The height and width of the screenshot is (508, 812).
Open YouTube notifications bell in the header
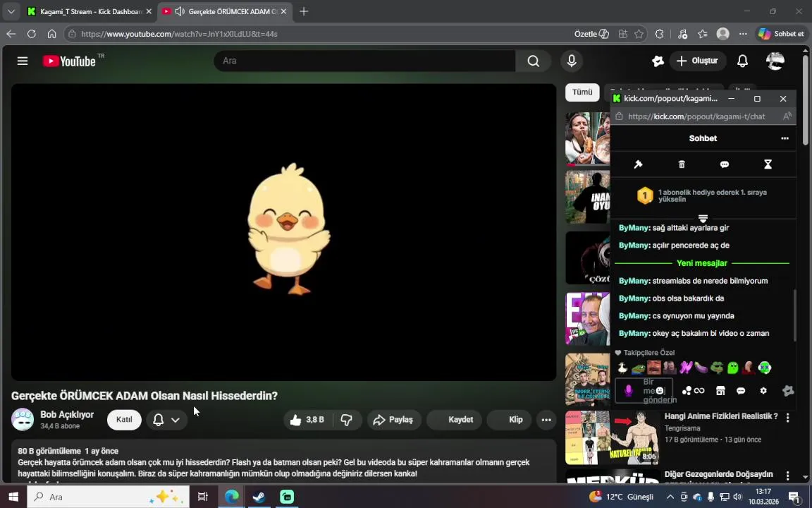743,61
